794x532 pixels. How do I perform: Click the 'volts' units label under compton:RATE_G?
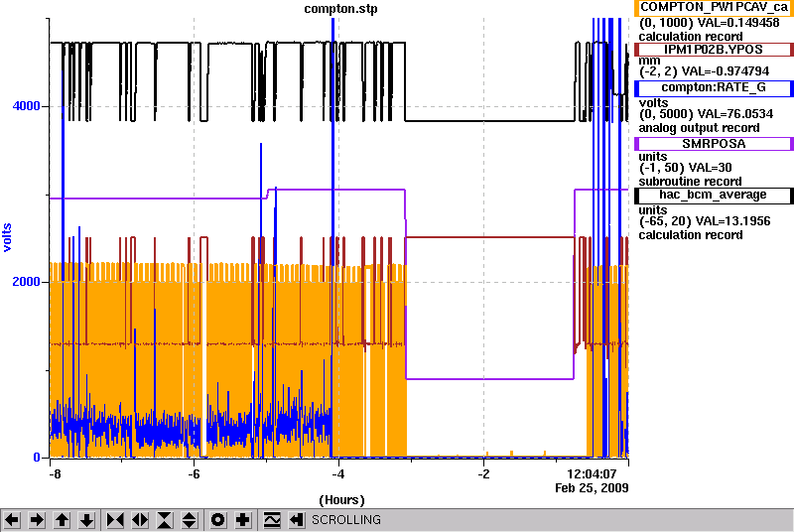pyautogui.click(x=653, y=103)
